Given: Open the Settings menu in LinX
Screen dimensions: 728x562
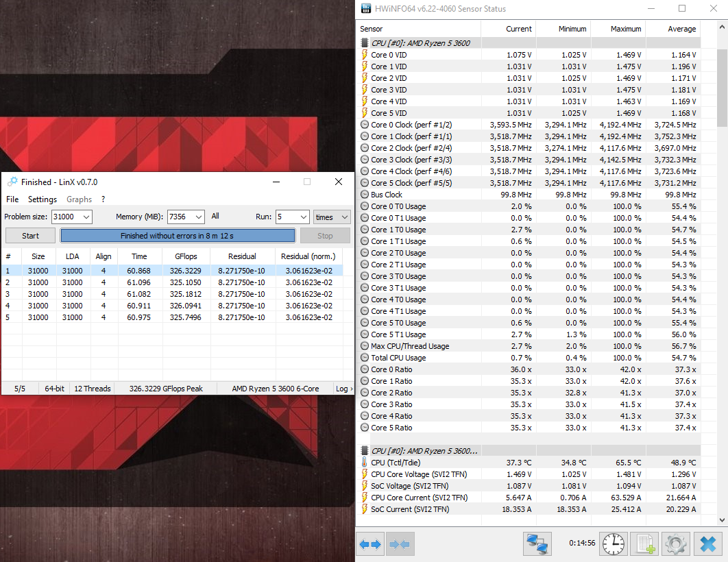Looking at the screenshot, I should (43, 199).
